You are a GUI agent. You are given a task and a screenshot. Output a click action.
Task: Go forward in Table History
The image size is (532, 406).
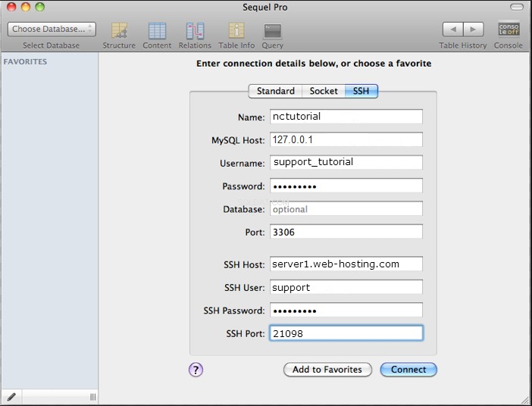tap(474, 30)
